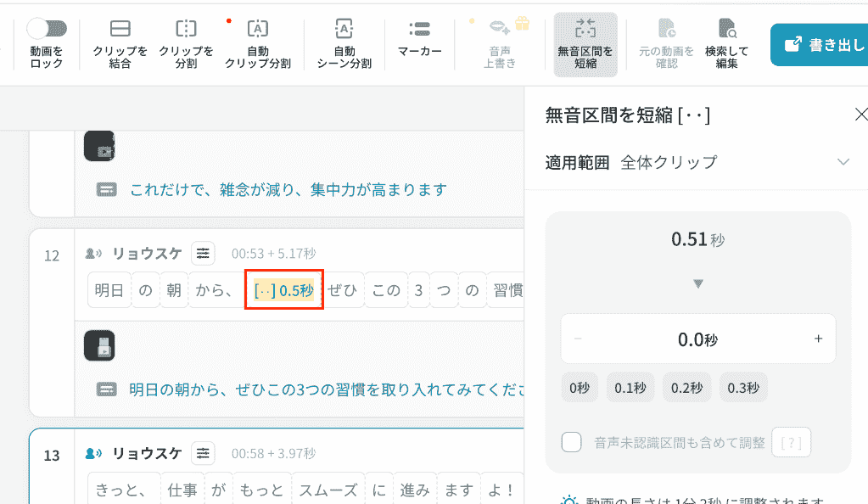Click the 音声上書き icon
The width and height of the screenshot is (868, 504).
pos(499,26)
